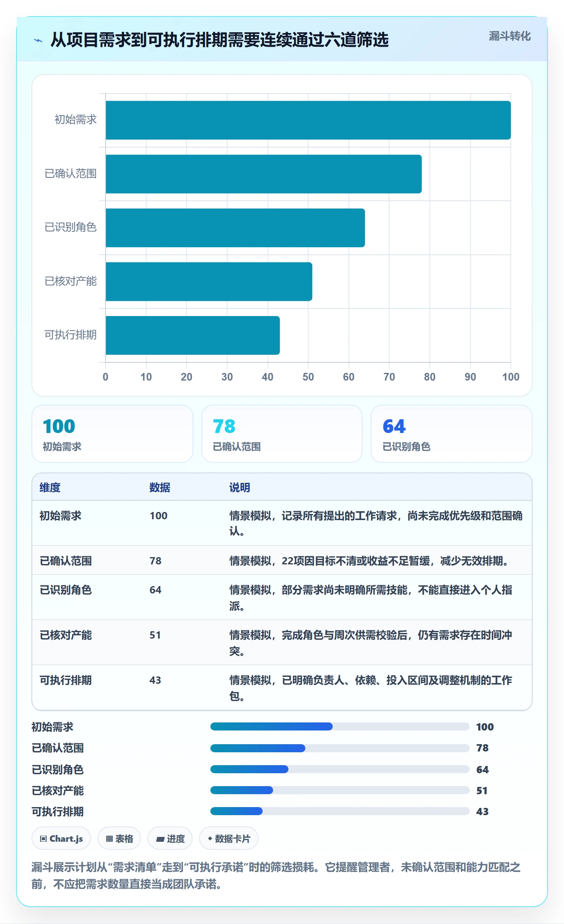Click the table value 43
The image size is (564, 924).
click(155, 680)
